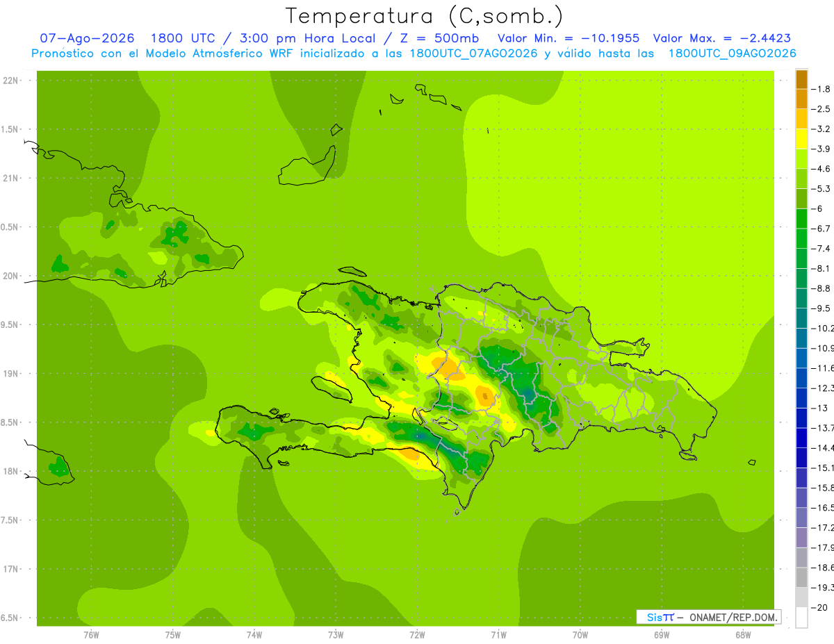Click the "-8.8" legend label
This screenshot has width=834, height=644.
click(822, 288)
